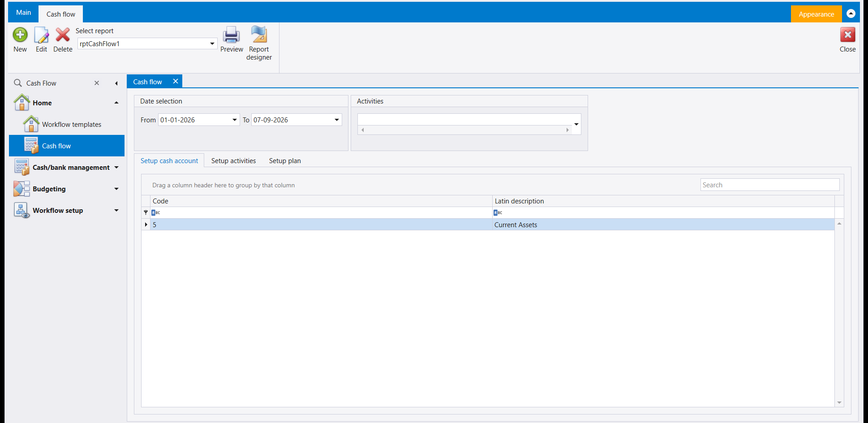Click the search magnifier icon in sidebar
Screen dimensions: 868x423
pos(18,83)
